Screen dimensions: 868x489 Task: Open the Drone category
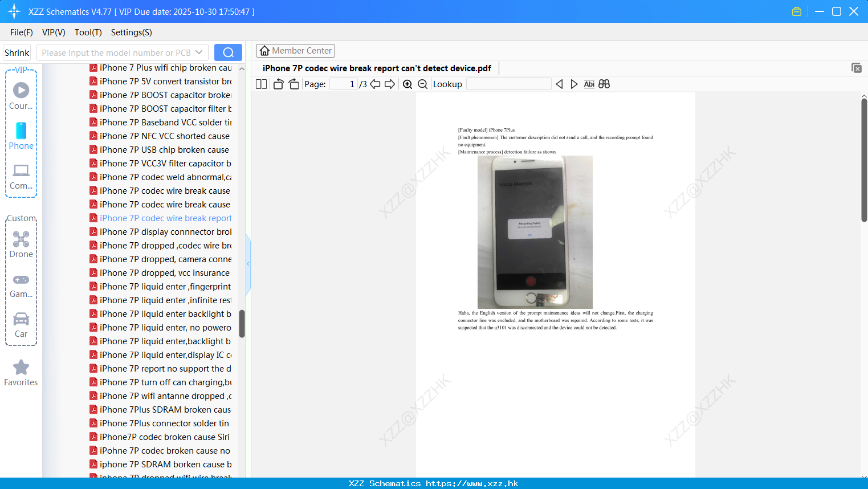[x=21, y=244]
